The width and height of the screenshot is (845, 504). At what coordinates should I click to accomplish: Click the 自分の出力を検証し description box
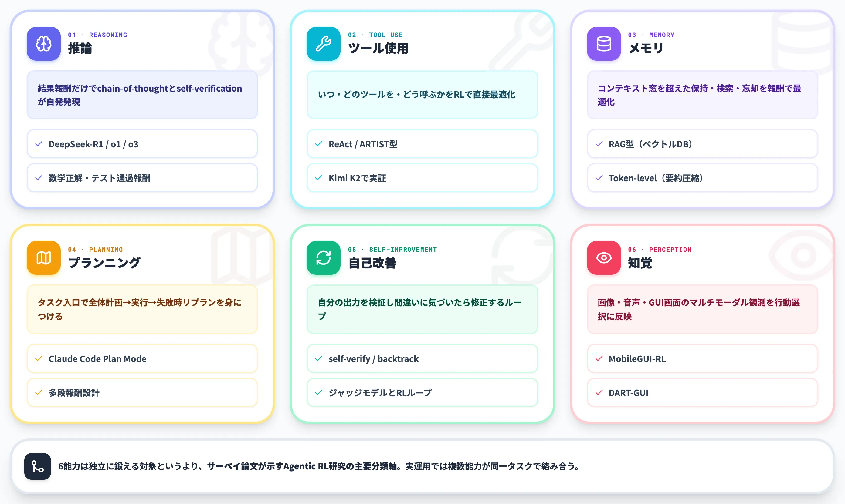coord(422,309)
